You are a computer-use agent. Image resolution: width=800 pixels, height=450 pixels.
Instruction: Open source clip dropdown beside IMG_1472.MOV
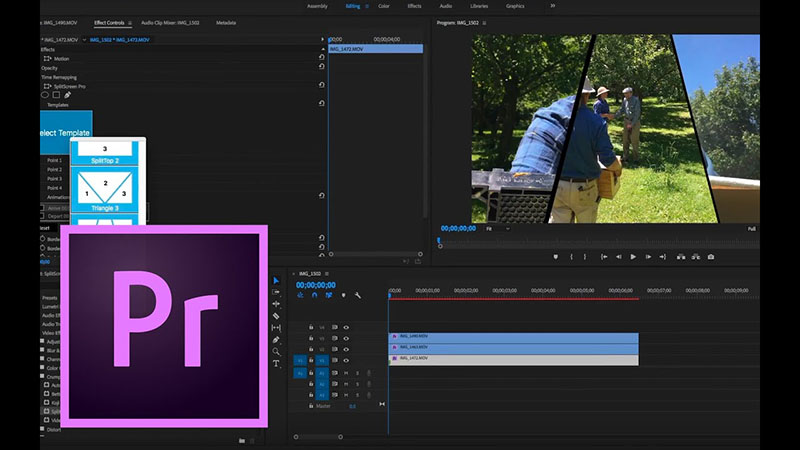point(84,40)
